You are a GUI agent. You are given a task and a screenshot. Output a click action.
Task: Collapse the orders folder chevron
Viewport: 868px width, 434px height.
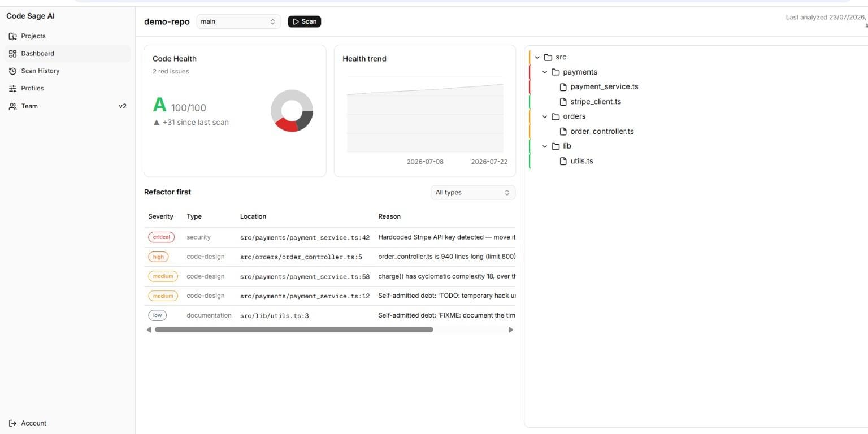tap(545, 116)
